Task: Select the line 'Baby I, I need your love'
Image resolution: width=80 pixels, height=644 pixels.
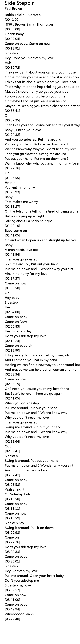Action: pos(23,130)
